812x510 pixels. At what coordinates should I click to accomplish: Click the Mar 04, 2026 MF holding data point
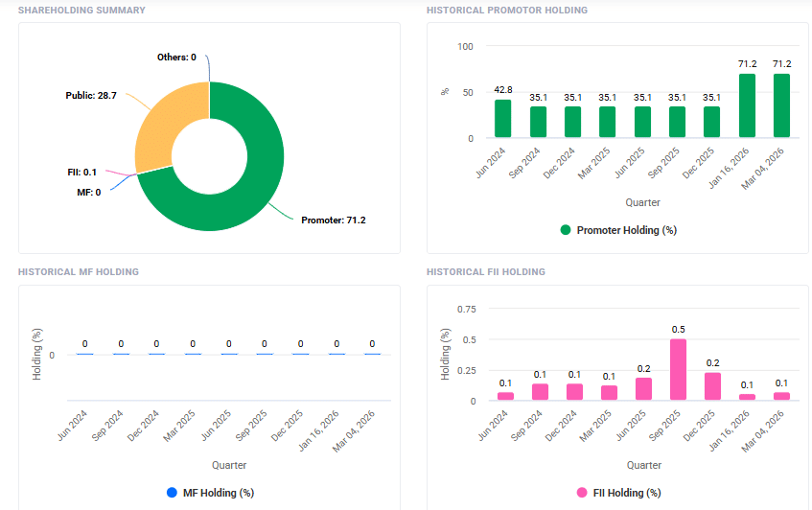(x=372, y=354)
